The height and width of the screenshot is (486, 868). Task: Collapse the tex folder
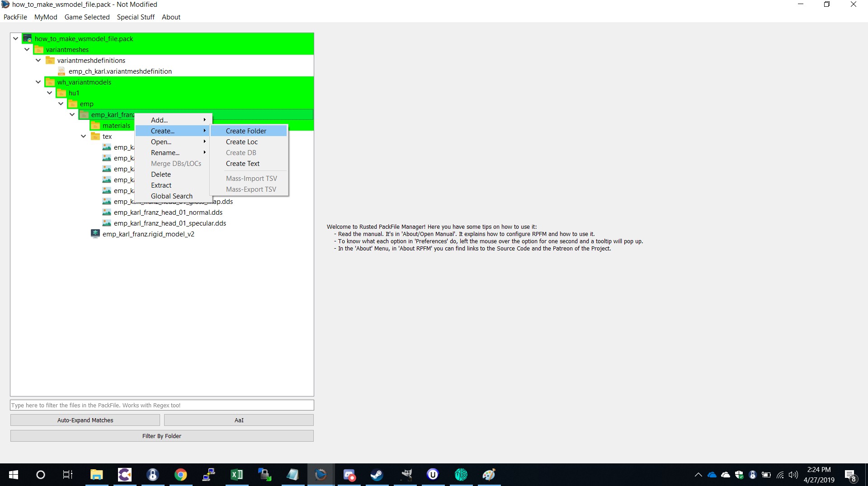click(x=84, y=137)
